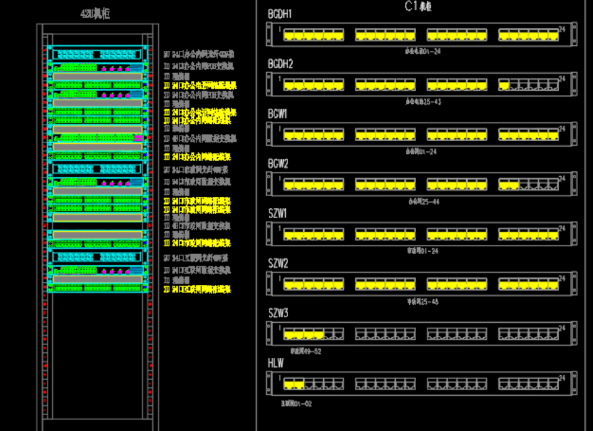This screenshot has height=431, width=593.
Task: Click the caption under the SZW3 panel
Action: tap(306, 351)
